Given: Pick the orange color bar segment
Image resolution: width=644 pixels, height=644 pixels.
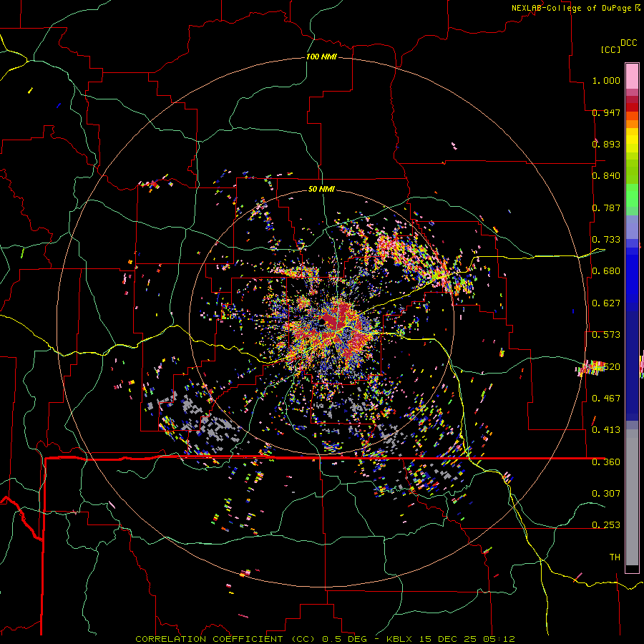Looking at the screenshot, I should click(632, 124).
